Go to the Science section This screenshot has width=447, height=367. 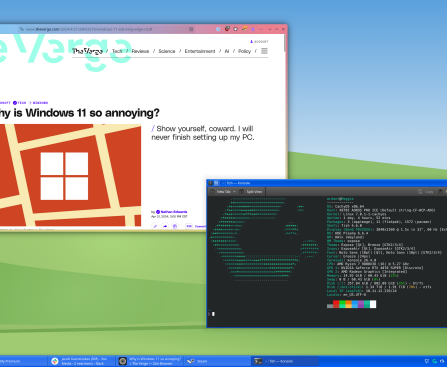pos(167,51)
